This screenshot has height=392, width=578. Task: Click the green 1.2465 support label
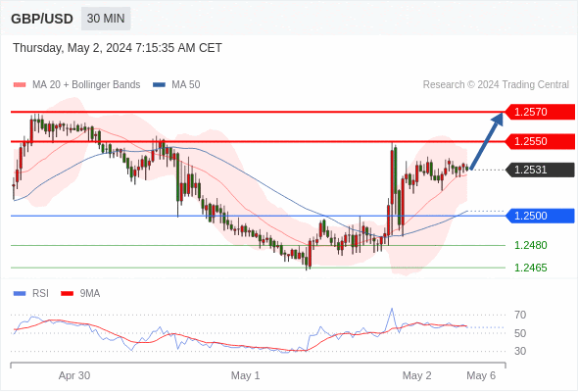click(530, 268)
